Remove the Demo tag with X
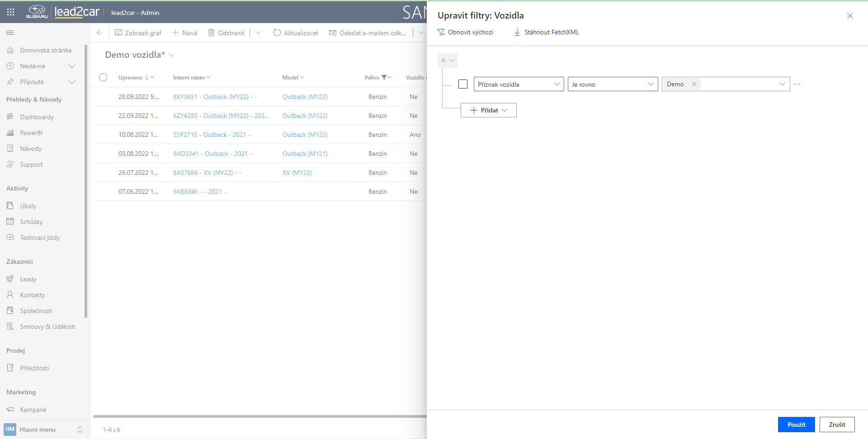 coord(694,84)
